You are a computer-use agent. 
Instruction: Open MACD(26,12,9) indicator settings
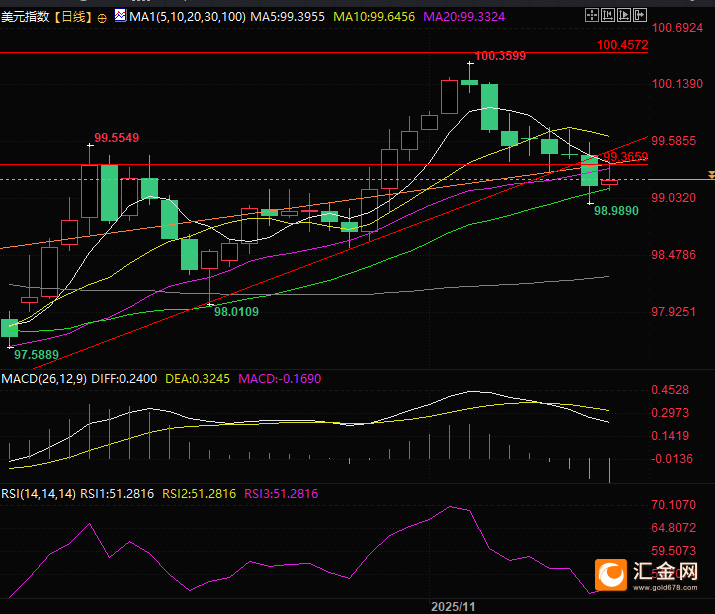tap(44, 378)
